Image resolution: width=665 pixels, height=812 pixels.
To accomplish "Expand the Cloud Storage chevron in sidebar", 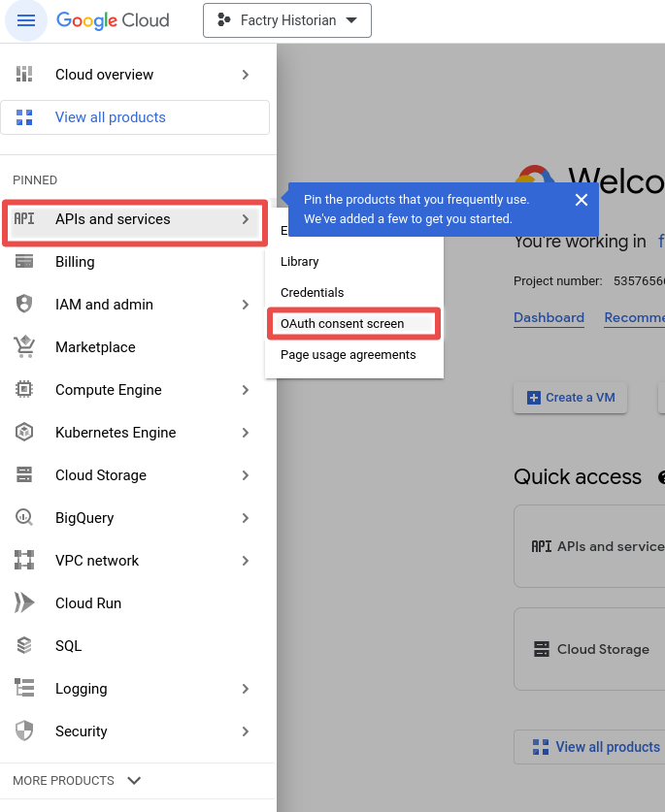I will (x=246, y=475).
